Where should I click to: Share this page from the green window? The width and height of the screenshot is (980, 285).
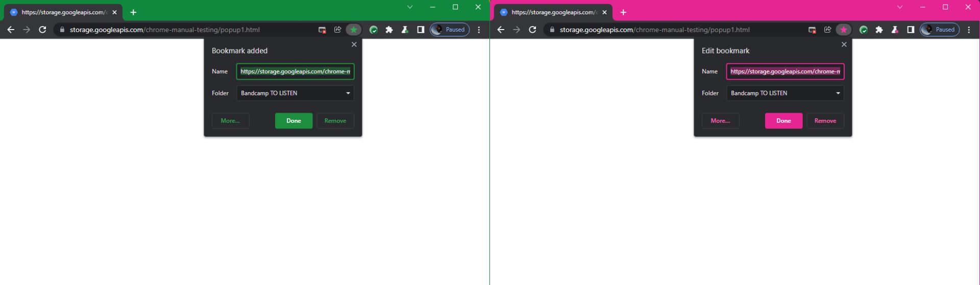[337, 30]
